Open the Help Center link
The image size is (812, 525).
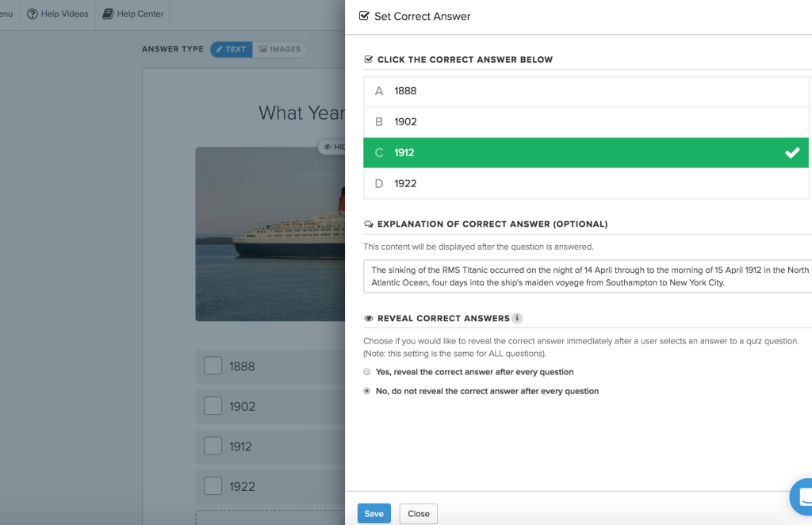[x=133, y=14]
